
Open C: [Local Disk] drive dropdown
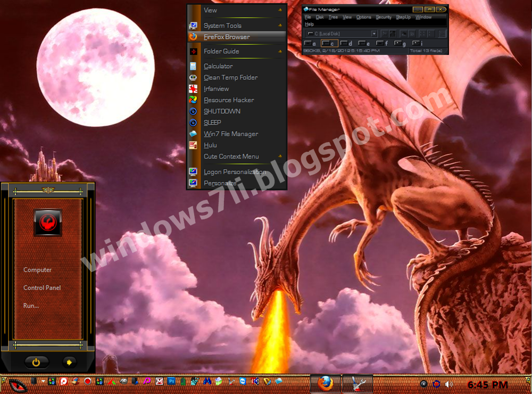(x=374, y=34)
